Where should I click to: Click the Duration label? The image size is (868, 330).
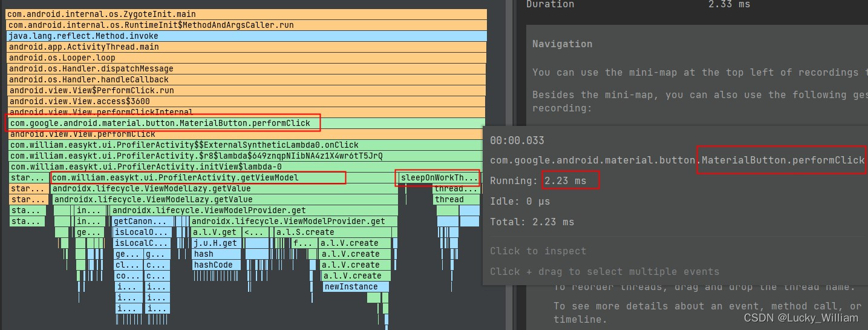point(550,4)
